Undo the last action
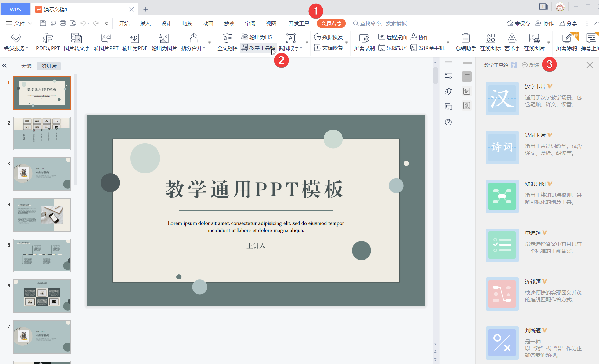 click(83, 23)
